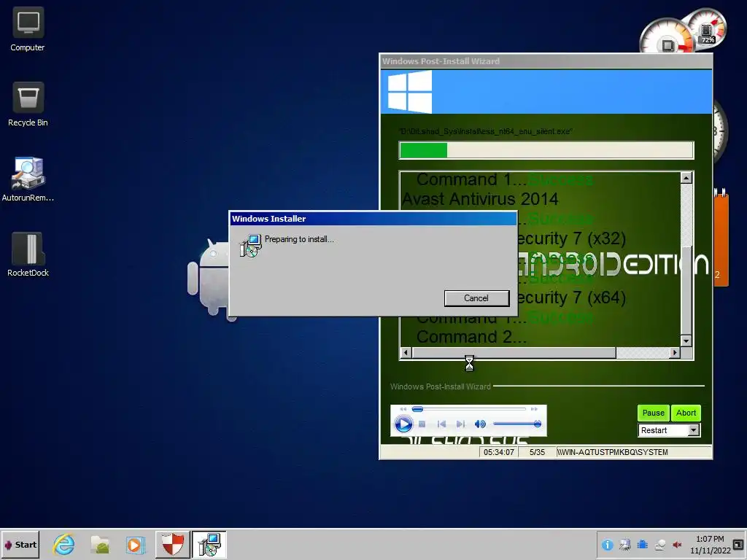
Task: Select 'Command 2...' log entry
Action: pyautogui.click(x=472, y=337)
